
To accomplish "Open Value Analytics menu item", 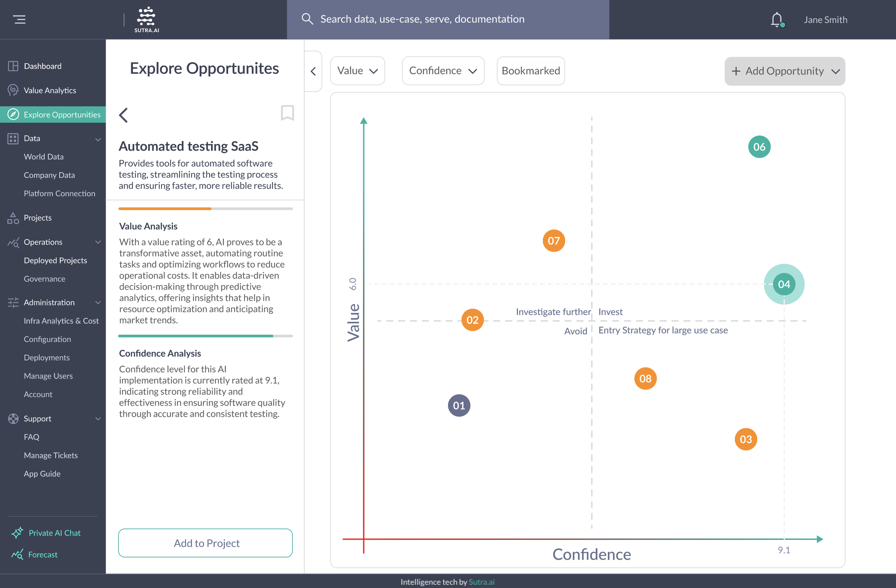I will point(50,90).
